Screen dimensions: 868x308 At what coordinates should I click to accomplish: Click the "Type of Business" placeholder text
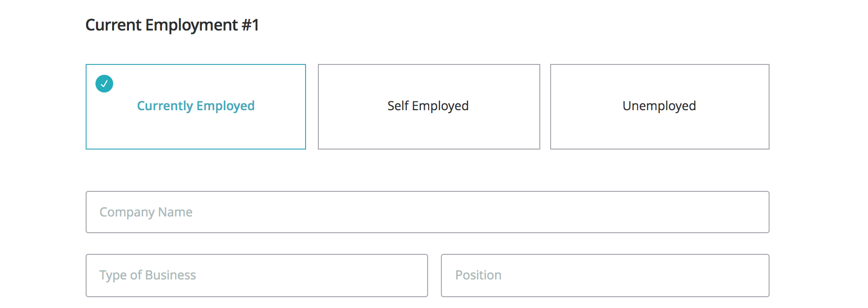[148, 275]
